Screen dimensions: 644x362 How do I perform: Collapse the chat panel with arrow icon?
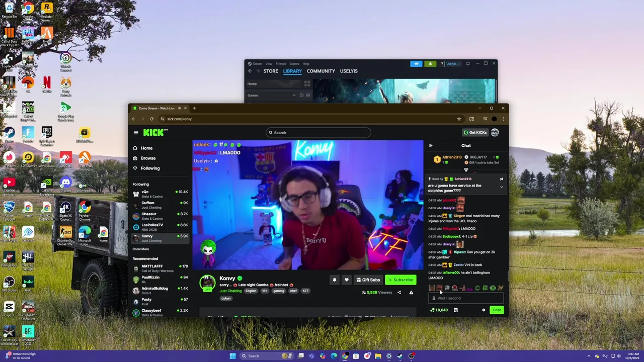431,146
